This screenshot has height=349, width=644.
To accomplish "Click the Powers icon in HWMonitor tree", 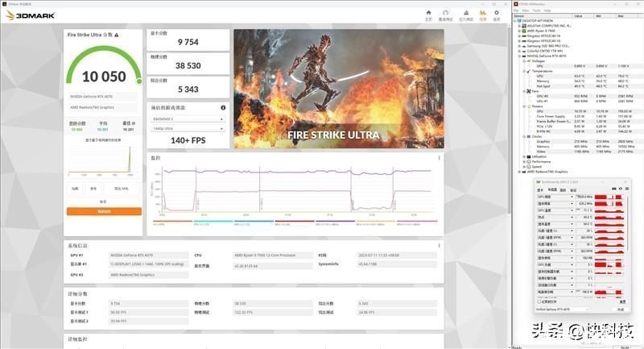I will (x=529, y=106).
